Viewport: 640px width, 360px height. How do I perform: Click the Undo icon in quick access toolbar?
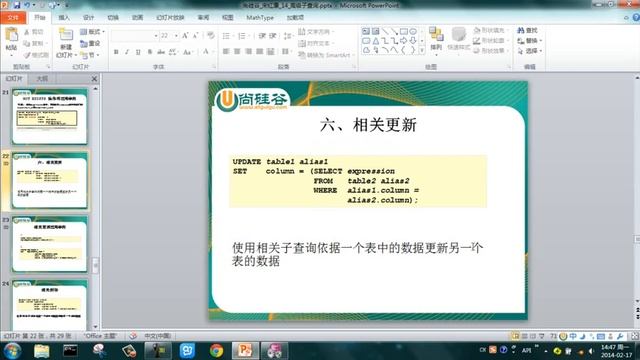click(27, 5)
